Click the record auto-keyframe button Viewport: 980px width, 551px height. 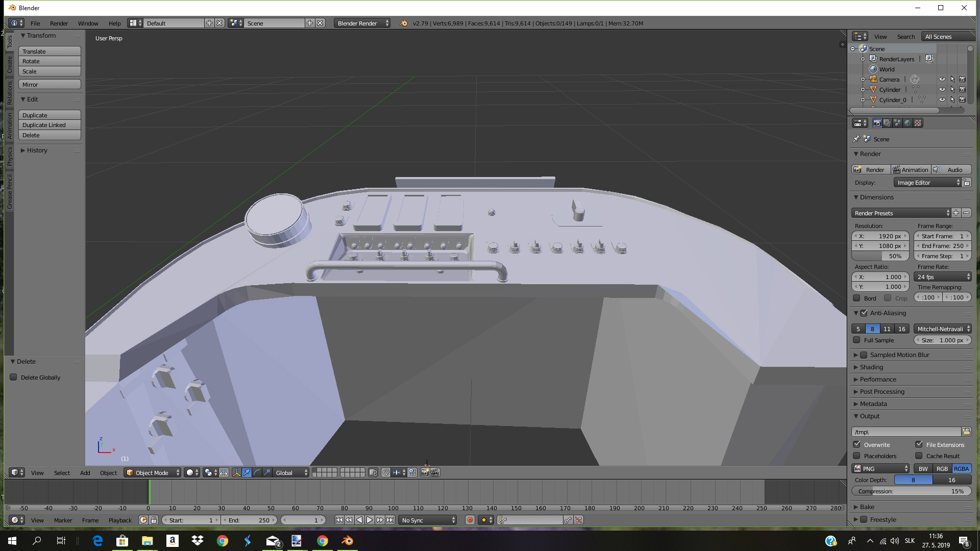coord(470,520)
